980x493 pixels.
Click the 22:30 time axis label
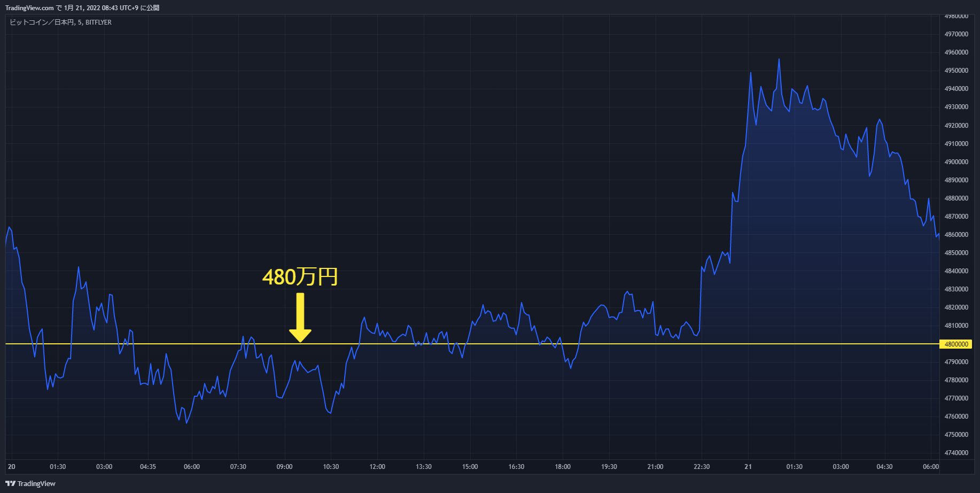click(702, 467)
